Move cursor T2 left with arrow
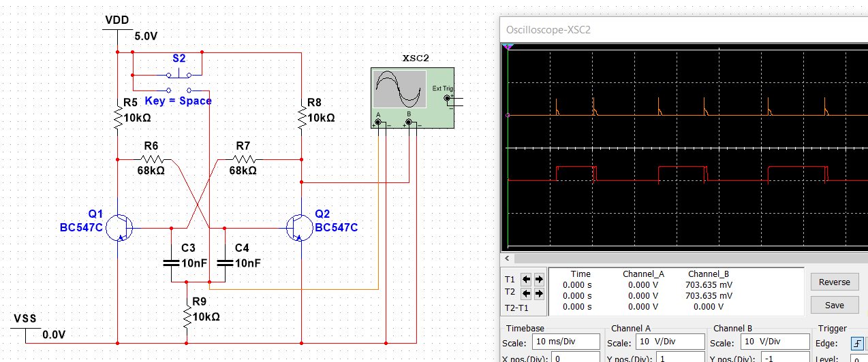Image resolution: width=868 pixels, height=362 pixels. coord(525,293)
